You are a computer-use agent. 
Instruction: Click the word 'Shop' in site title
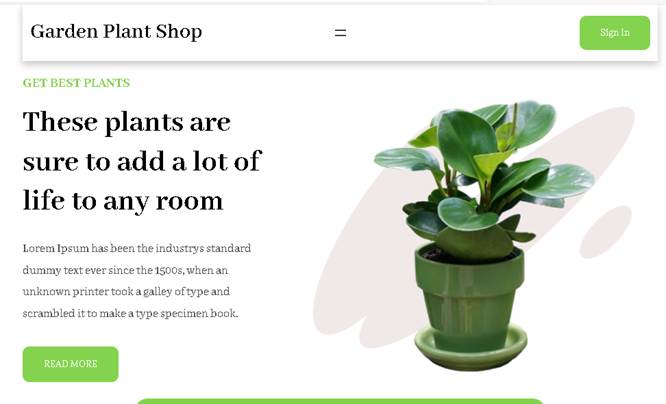pyautogui.click(x=178, y=32)
